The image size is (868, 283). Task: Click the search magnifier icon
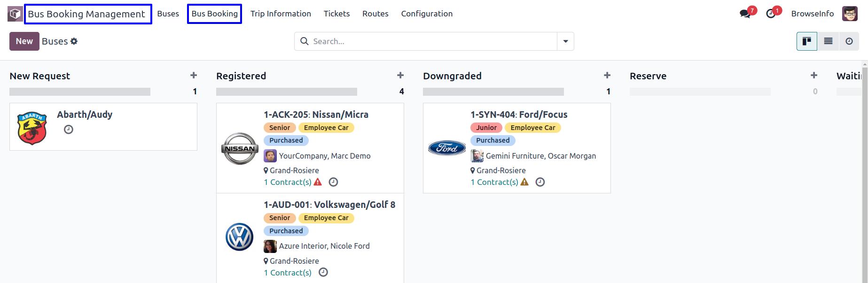305,41
